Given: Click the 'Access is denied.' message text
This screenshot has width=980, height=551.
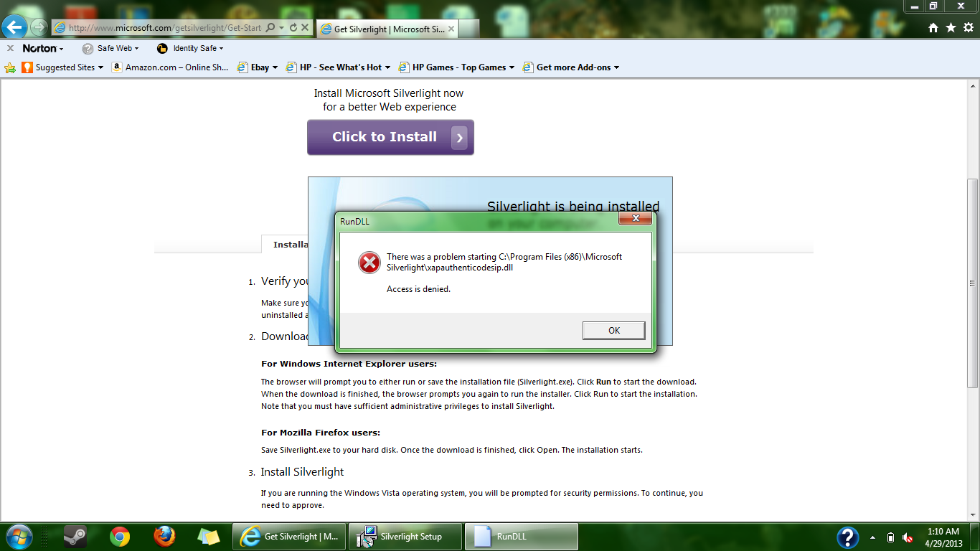Looking at the screenshot, I should 418,289.
